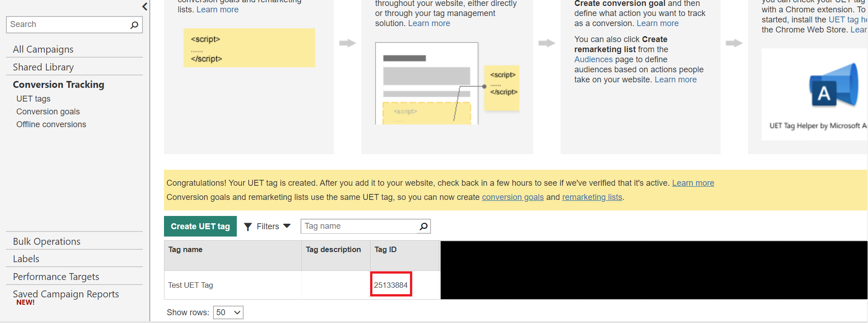The width and height of the screenshot is (868, 323).
Task: Follow Learn more under the first step card
Action: [x=218, y=10]
